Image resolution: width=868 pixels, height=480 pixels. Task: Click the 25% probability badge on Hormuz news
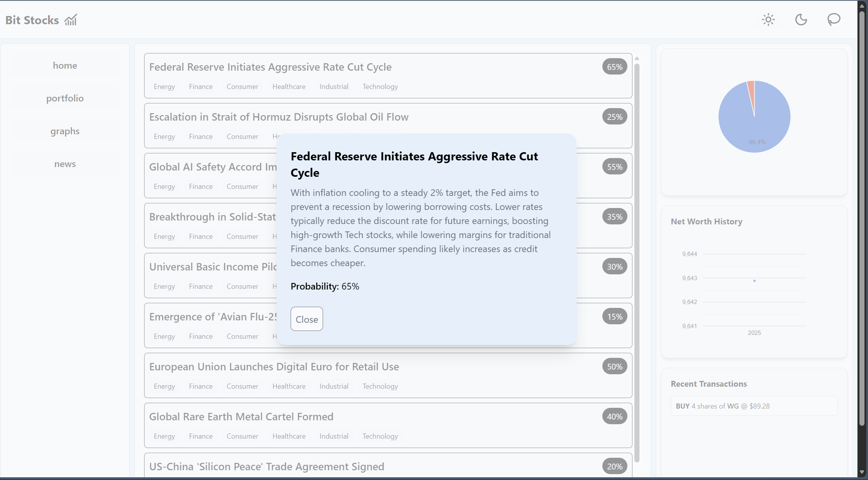click(614, 117)
